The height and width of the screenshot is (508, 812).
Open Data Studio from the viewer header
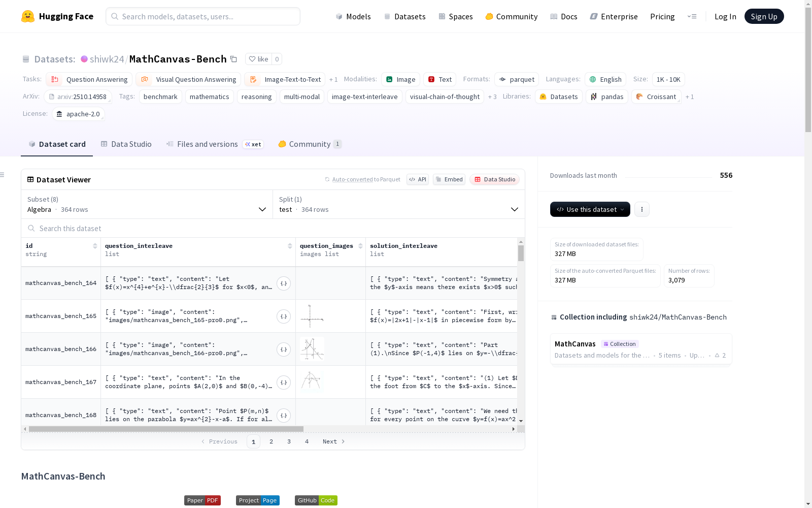coord(495,179)
